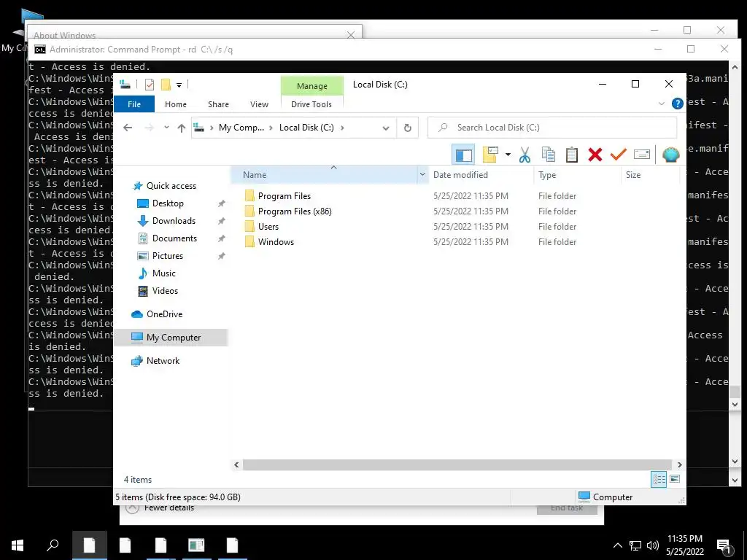Toggle the navigation pane toolbar icon
The height and width of the screenshot is (560, 747).
tap(463, 155)
